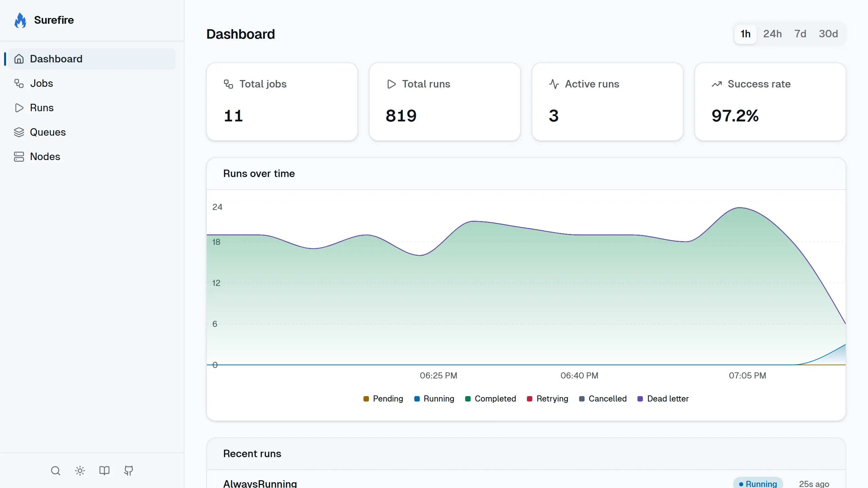Open the Dashboard sidebar entry
This screenshot has height=488, width=868.
coord(56,59)
